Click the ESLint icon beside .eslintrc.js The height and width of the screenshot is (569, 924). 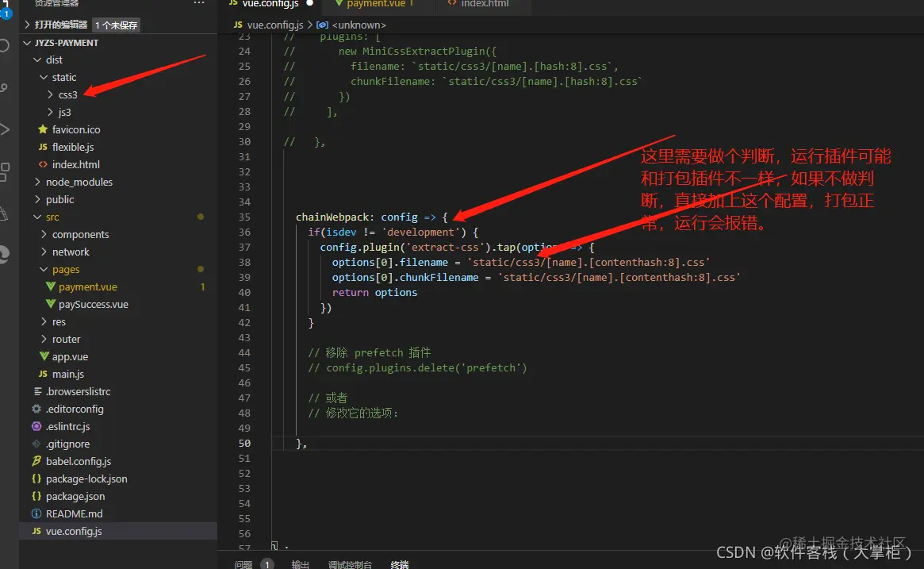pos(36,426)
